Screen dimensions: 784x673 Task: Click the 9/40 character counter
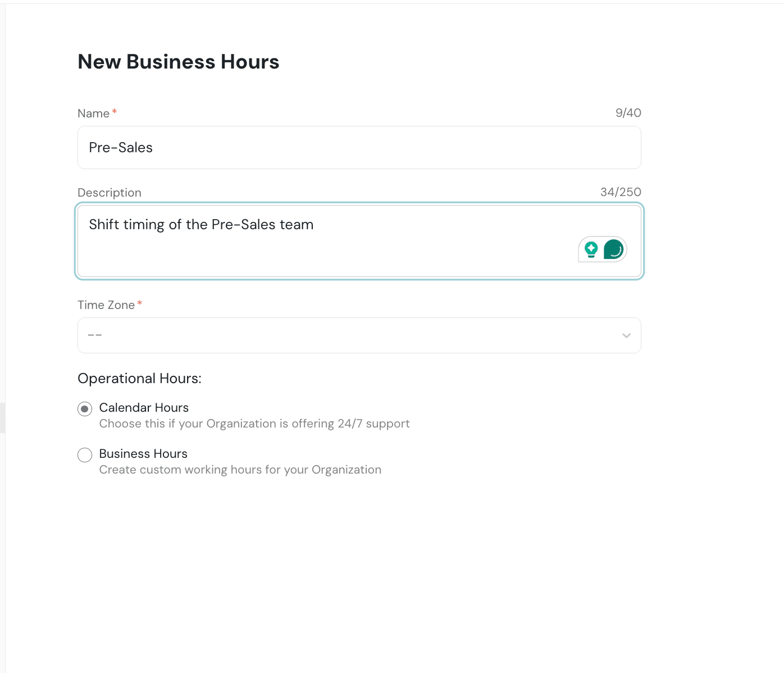click(628, 113)
